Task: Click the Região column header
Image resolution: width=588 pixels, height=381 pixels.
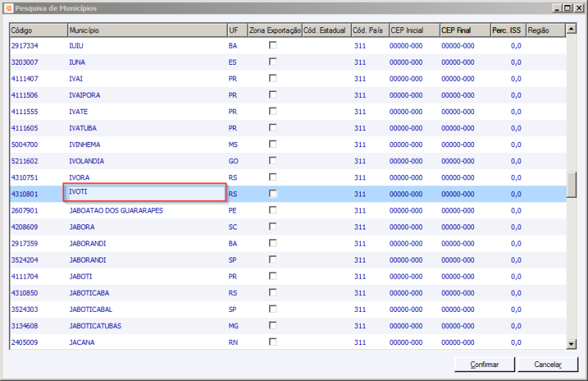Action: point(545,30)
